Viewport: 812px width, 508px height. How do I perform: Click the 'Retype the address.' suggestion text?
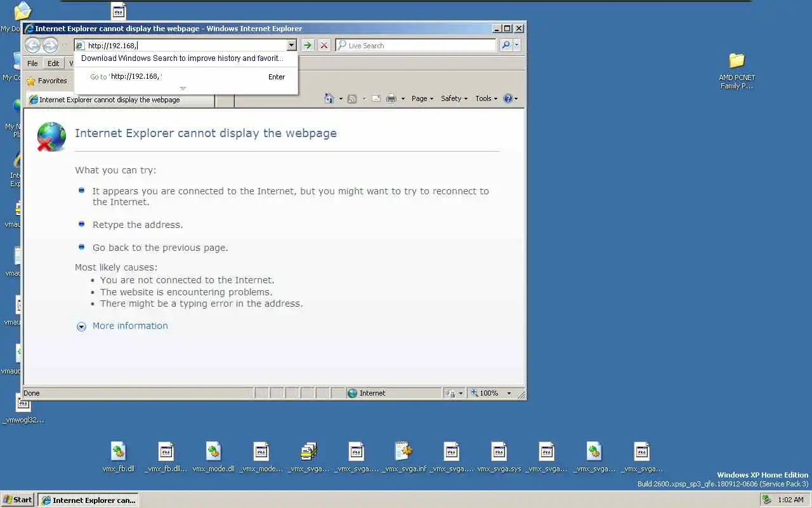pyautogui.click(x=138, y=225)
